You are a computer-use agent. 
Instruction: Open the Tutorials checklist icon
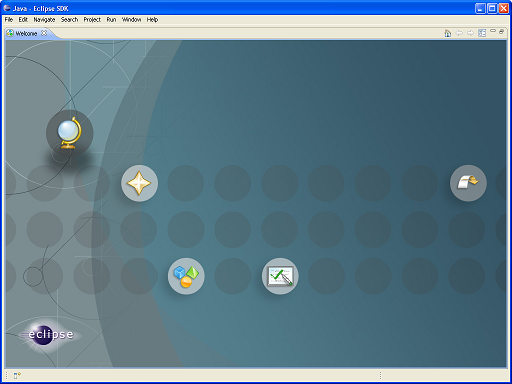280,276
